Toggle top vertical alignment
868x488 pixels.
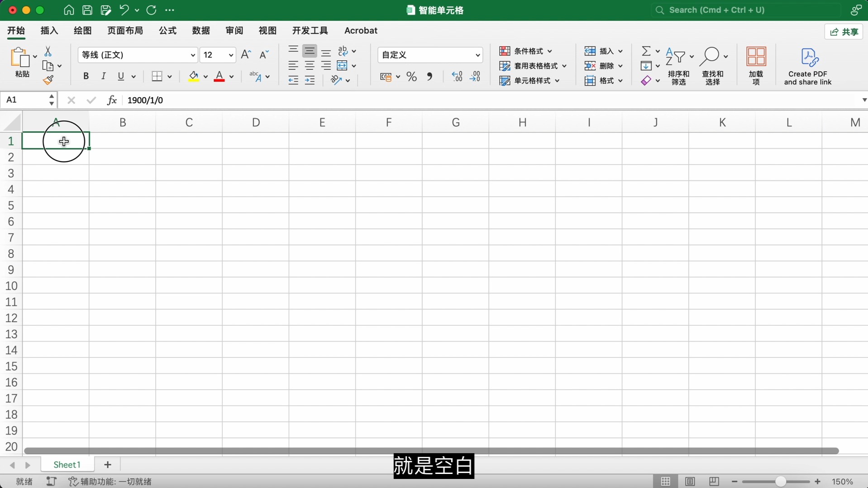point(293,50)
